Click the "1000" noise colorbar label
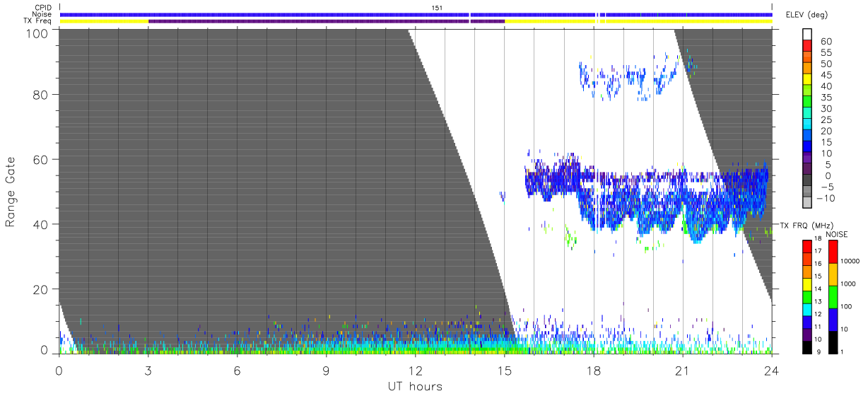Viewport: 868px width, 401px height. tap(849, 283)
